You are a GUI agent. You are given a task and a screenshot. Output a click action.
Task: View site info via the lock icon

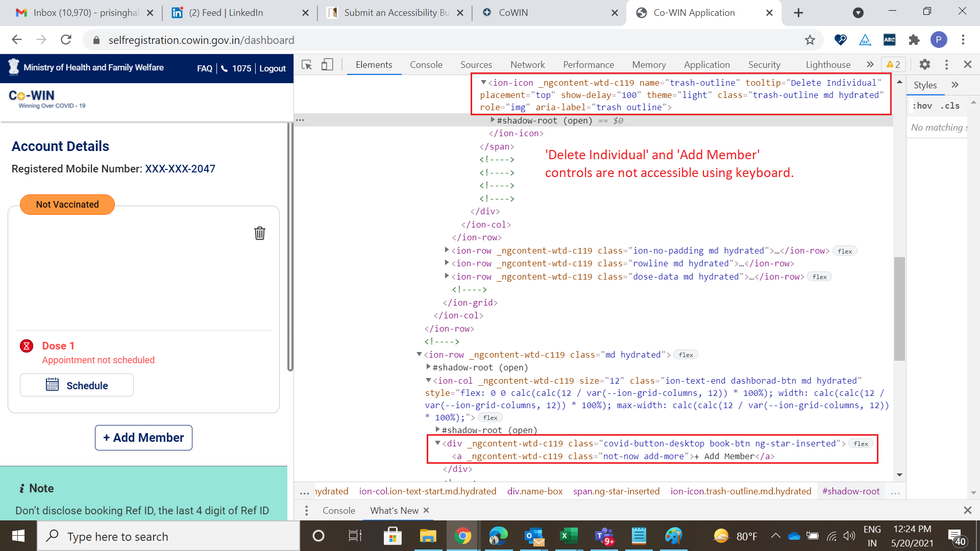tap(96, 40)
